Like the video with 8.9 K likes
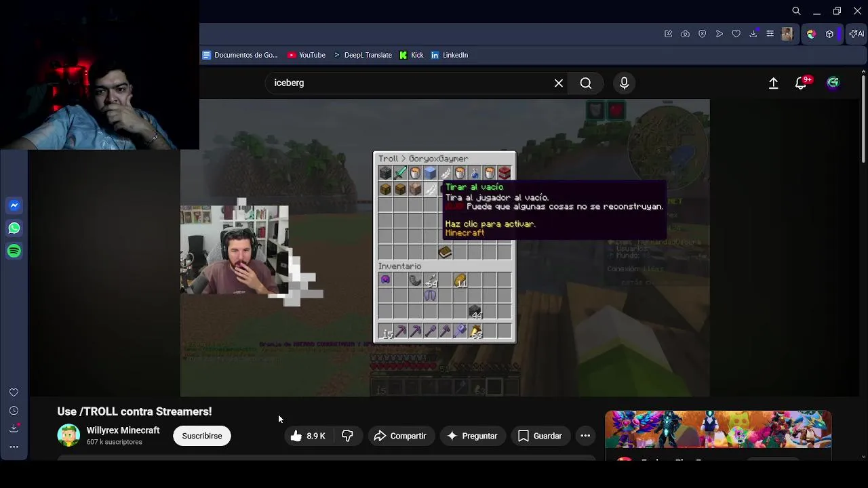868x488 pixels. click(x=307, y=436)
